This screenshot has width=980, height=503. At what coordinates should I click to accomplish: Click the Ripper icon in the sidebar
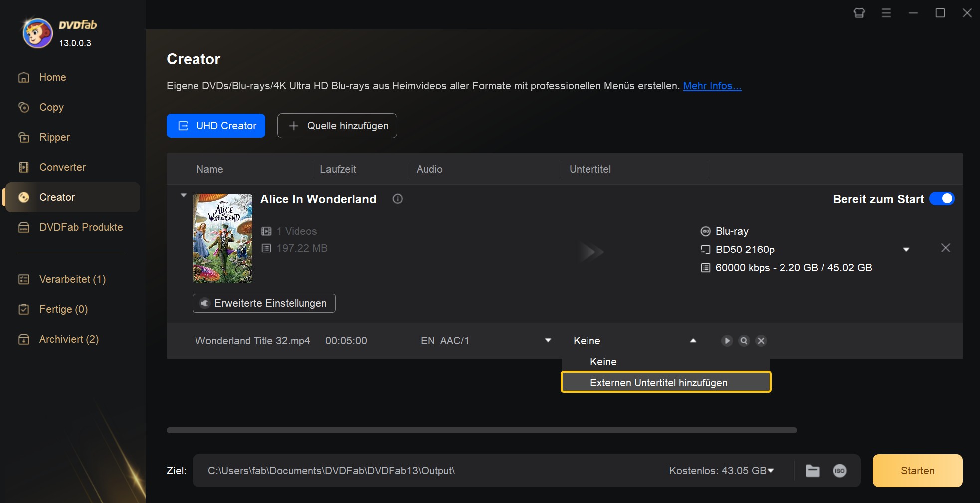(24, 137)
